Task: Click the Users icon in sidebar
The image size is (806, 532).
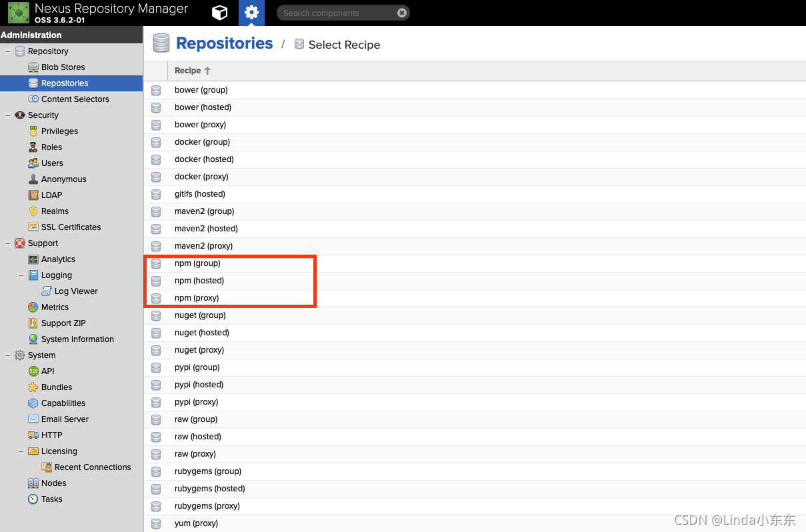Action: point(33,163)
